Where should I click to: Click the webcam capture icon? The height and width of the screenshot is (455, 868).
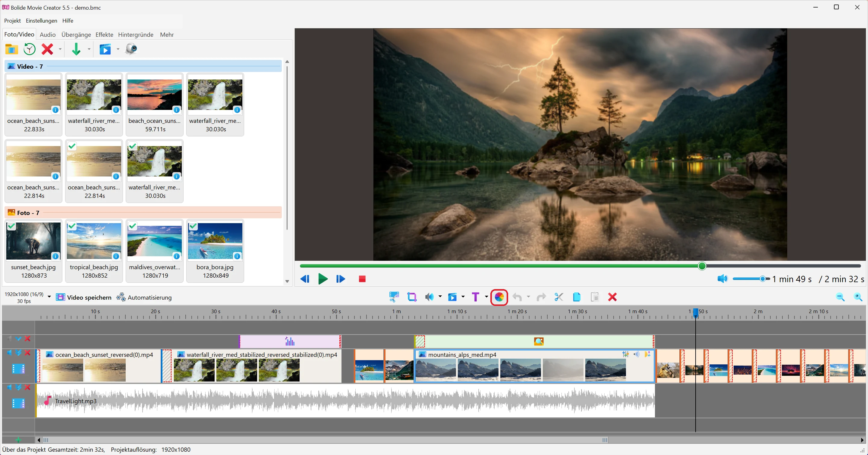click(131, 49)
